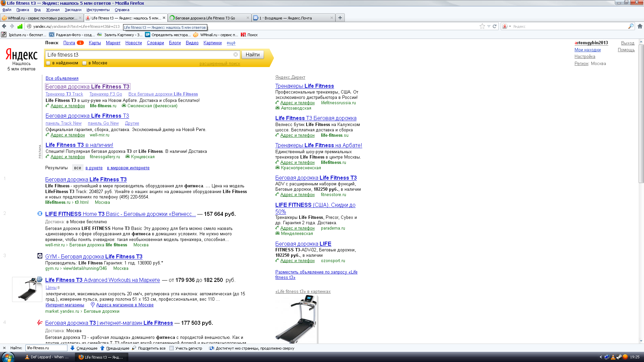Show hidden tray icons arrow
The image size is (644, 362).
pos(601,357)
